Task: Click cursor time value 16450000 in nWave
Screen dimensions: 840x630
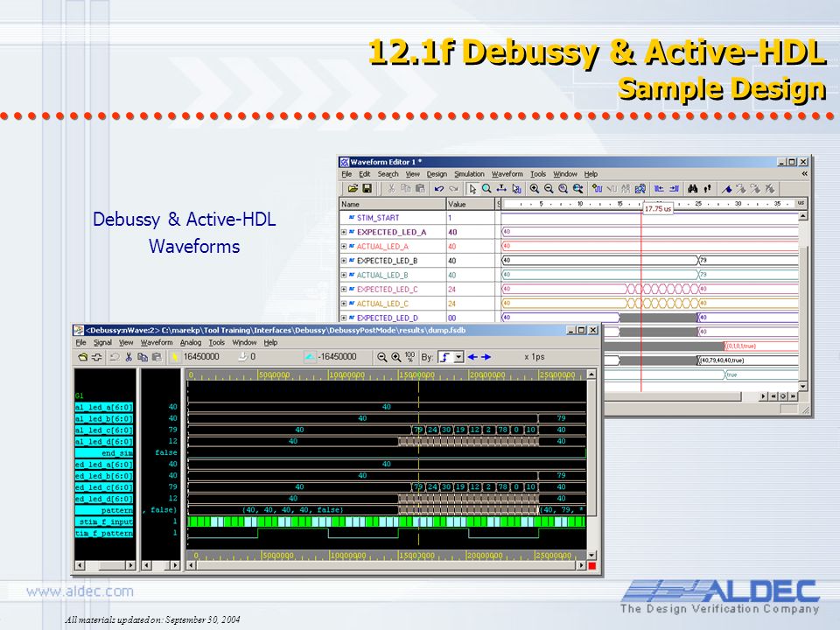Action: pos(201,357)
